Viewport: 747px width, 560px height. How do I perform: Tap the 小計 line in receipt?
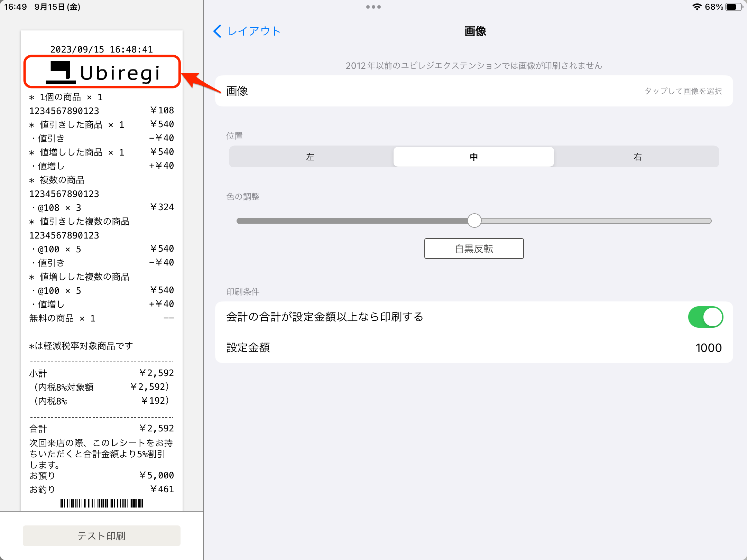click(x=102, y=373)
